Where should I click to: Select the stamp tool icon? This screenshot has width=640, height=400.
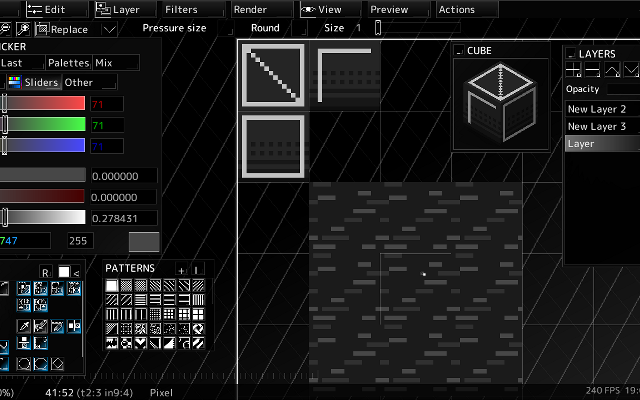24,343
